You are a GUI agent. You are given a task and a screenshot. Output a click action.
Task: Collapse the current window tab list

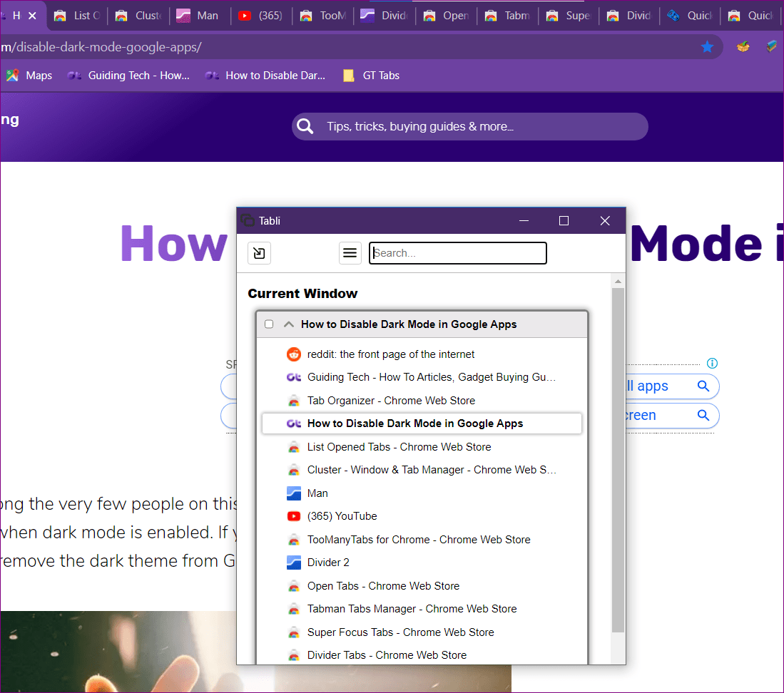point(289,324)
